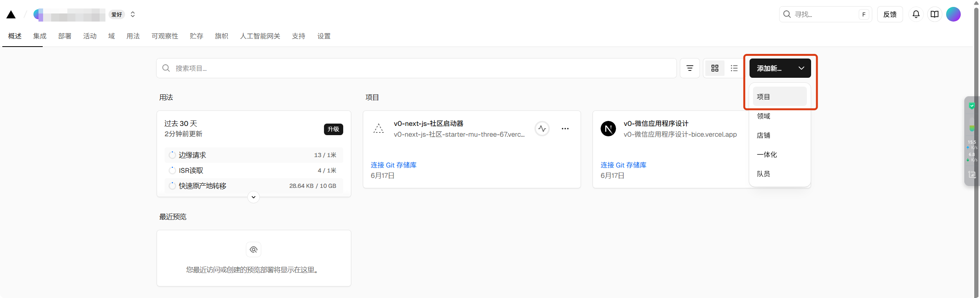Open the 支持 tab
Image resolution: width=980 pixels, height=298 pixels.
[299, 36]
